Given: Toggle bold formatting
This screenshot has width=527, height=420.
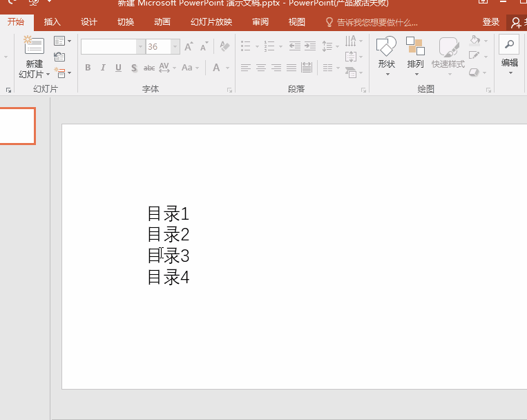Looking at the screenshot, I should [88, 68].
